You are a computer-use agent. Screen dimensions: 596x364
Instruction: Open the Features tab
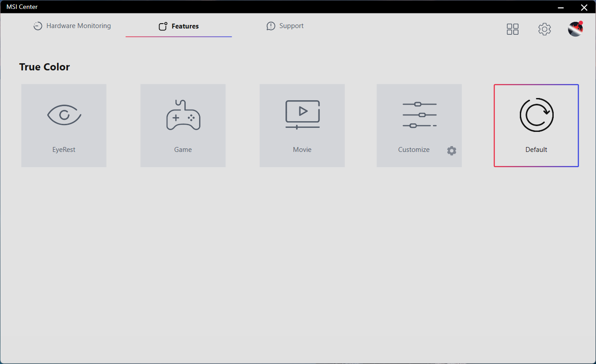click(x=179, y=26)
